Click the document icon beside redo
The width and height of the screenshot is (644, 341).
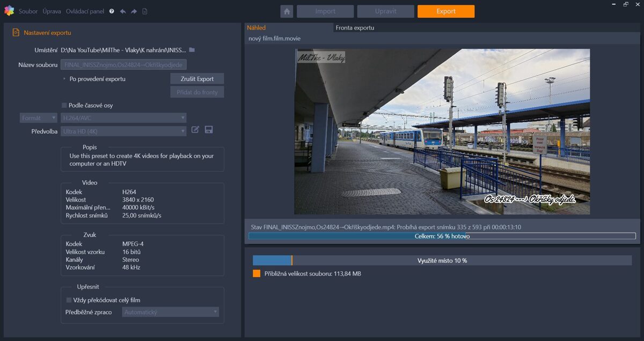pyautogui.click(x=145, y=11)
